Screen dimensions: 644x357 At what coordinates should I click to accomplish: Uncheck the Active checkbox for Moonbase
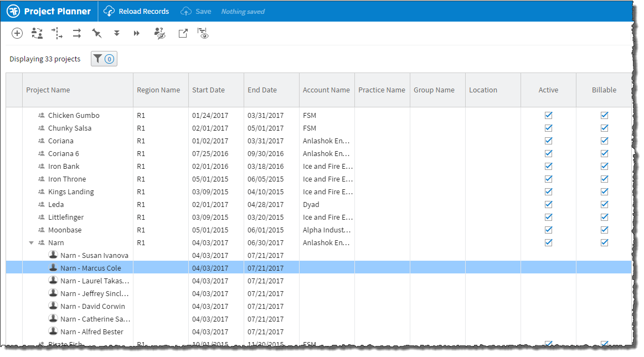coord(548,230)
